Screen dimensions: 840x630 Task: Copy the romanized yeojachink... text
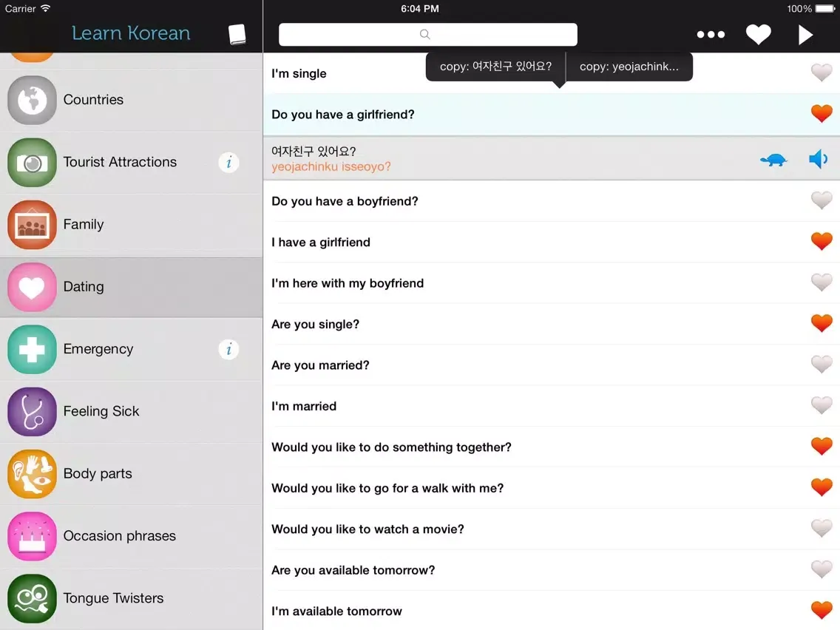point(629,67)
